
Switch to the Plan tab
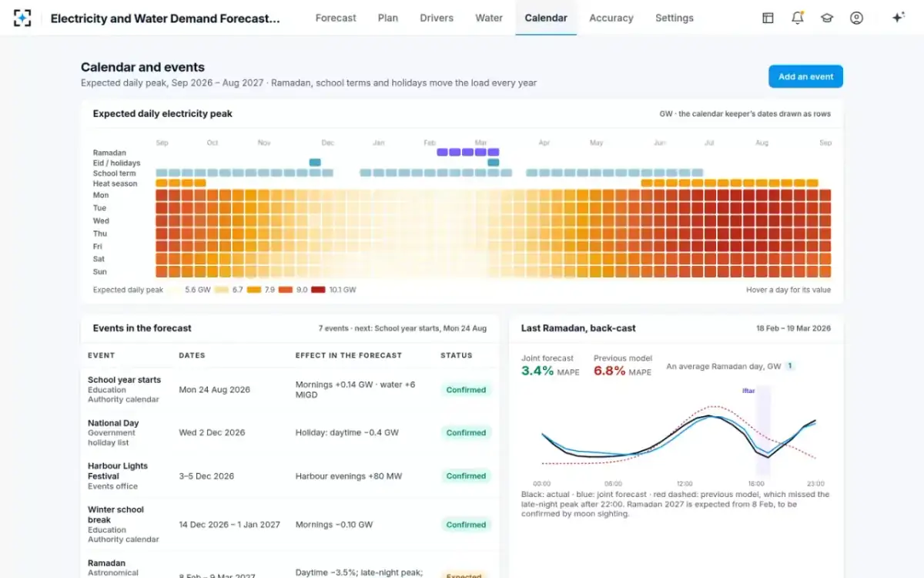pos(388,18)
